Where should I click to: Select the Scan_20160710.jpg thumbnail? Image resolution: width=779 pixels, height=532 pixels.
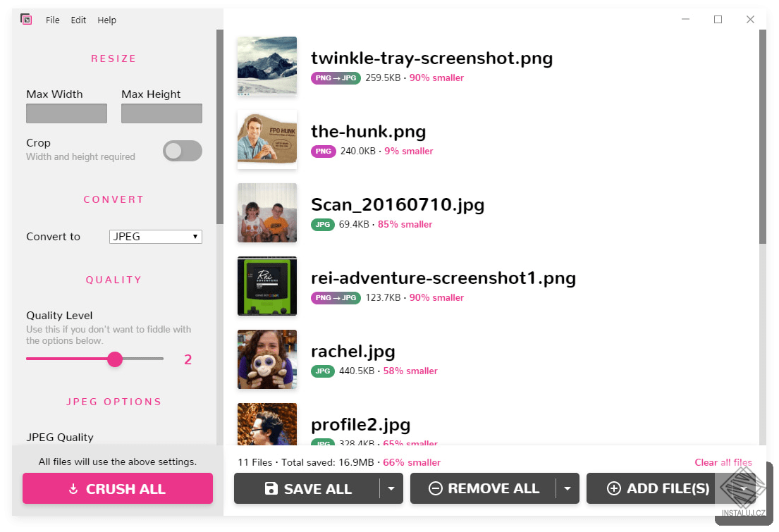click(x=267, y=213)
